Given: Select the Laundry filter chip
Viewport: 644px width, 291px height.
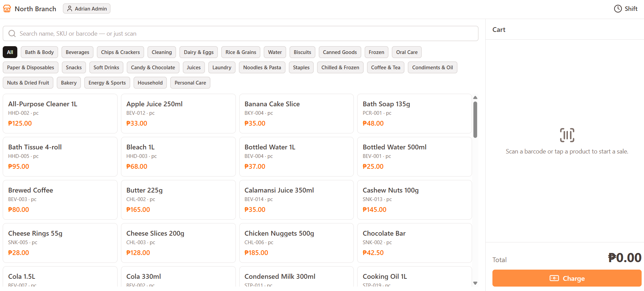Looking at the screenshot, I should [x=222, y=68].
